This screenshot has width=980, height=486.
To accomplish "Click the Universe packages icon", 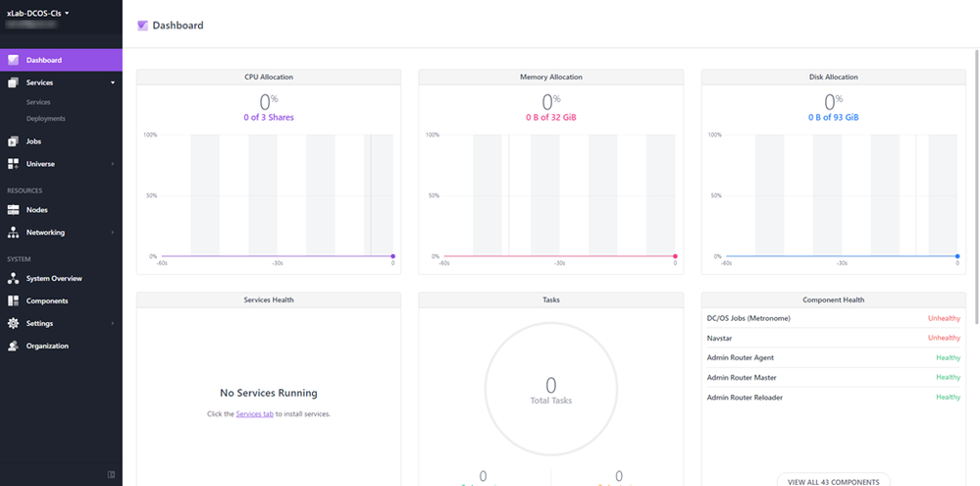I will [13, 164].
